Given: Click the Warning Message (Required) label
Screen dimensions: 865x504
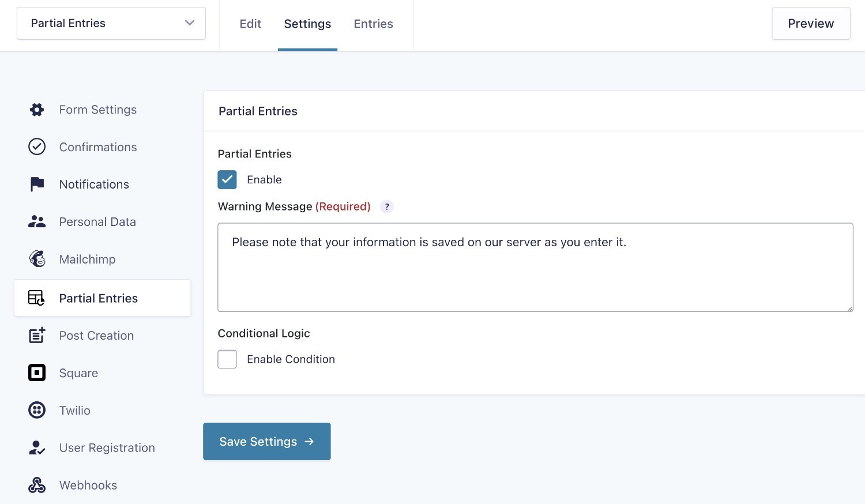Looking at the screenshot, I should point(294,206).
